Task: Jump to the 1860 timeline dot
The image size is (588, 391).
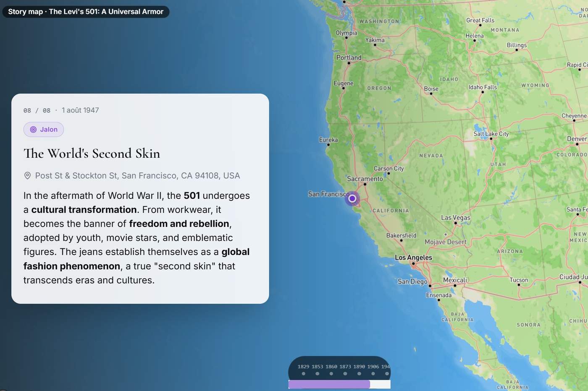Action: click(x=331, y=373)
